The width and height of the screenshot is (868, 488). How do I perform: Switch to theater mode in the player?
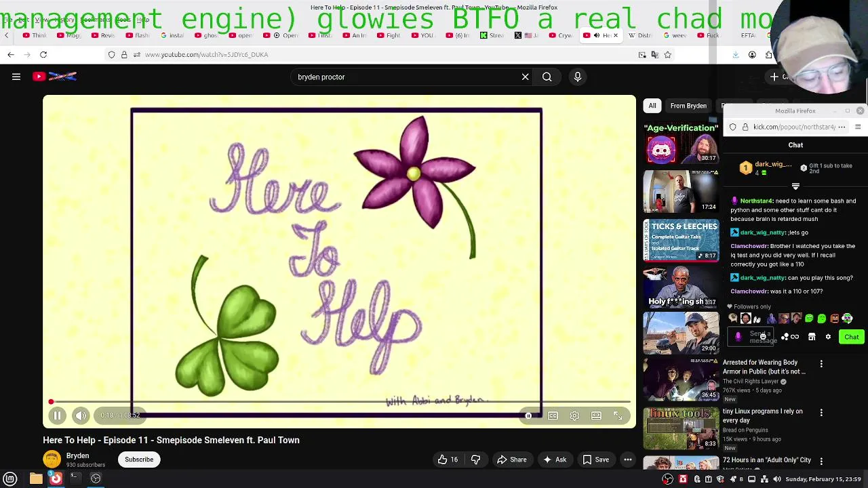tap(596, 415)
